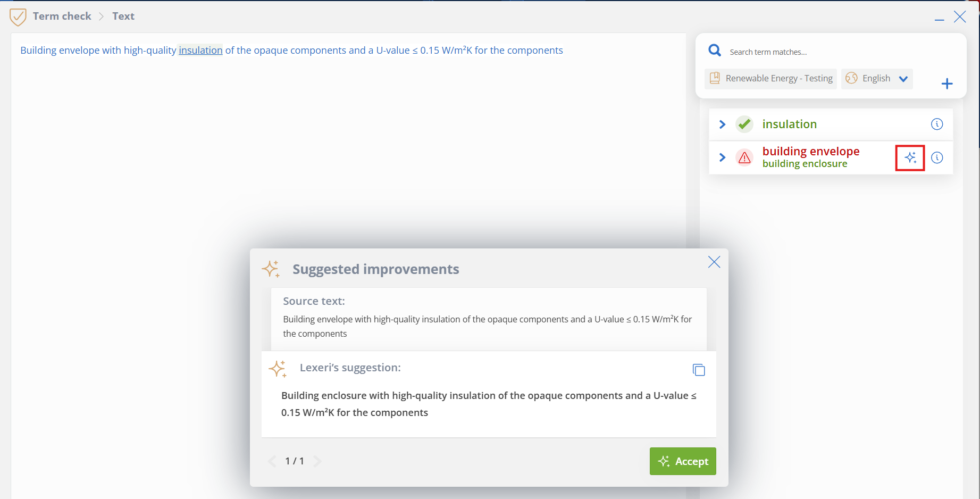Open info icon for building envelope term
The height and width of the screenshot is (499, 980).
[x=937, y=157]
